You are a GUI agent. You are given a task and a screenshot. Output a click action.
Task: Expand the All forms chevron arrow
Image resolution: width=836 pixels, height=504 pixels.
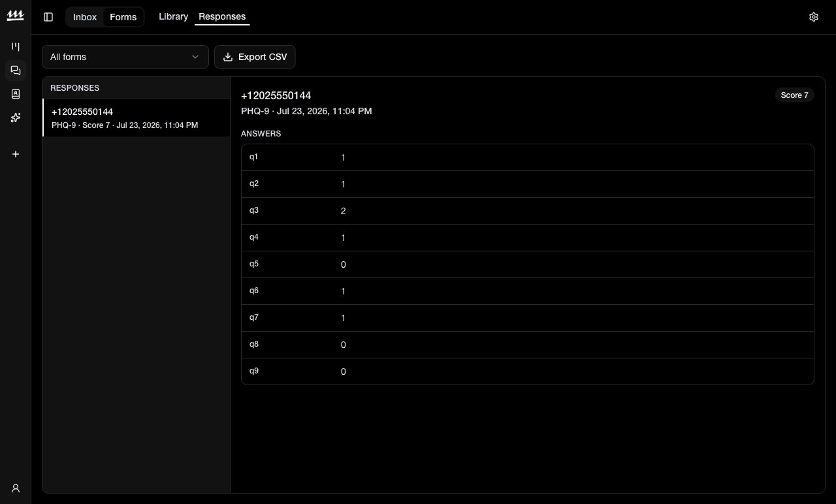coord(195,57)
